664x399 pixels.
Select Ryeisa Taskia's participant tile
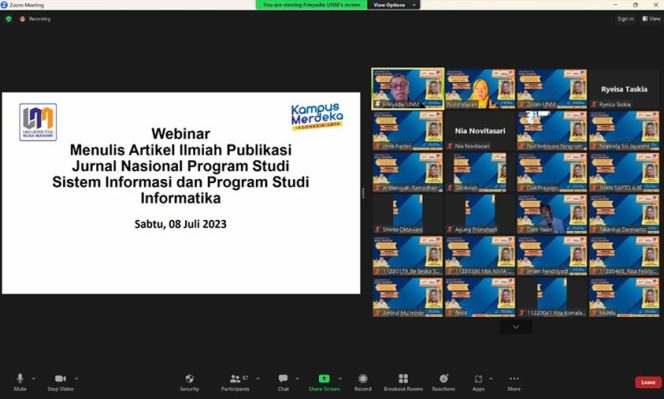click(624, 89)
